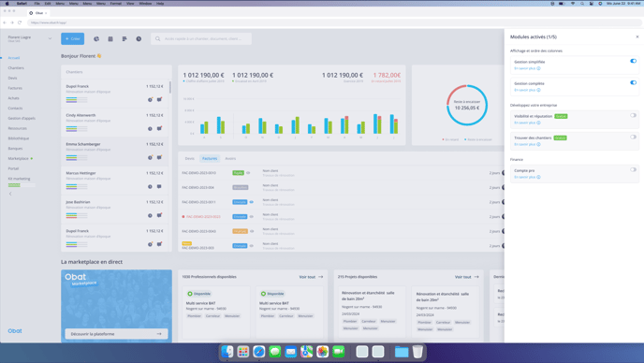644x363 pixels.
Task: Disable the Gestion complète module switch
Action: [633, 82]
